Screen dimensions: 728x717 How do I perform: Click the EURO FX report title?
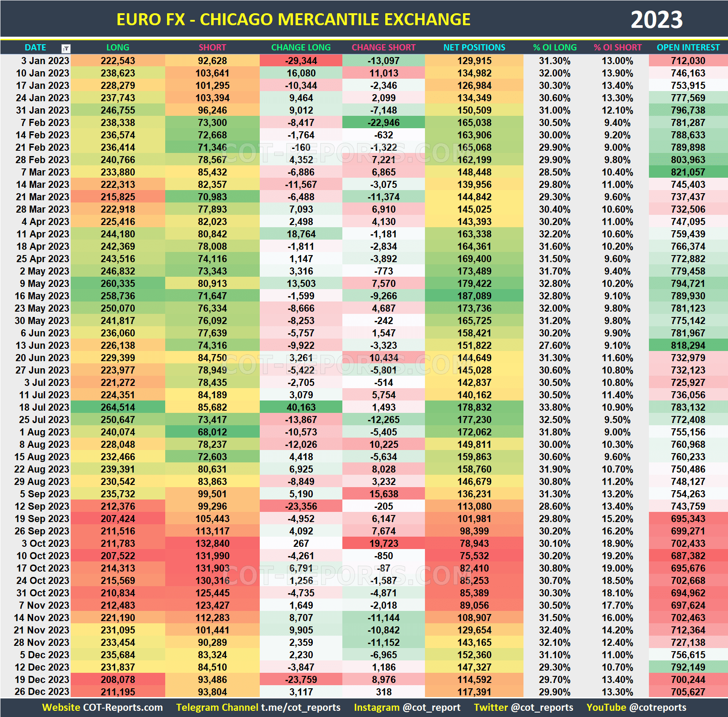pyautogui.click(x=294, y=19)
